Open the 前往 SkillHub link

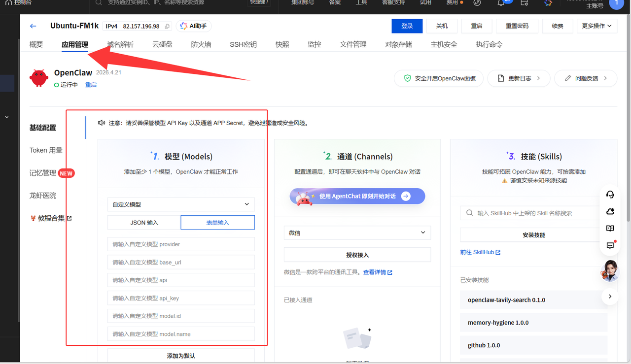[480, 252]
